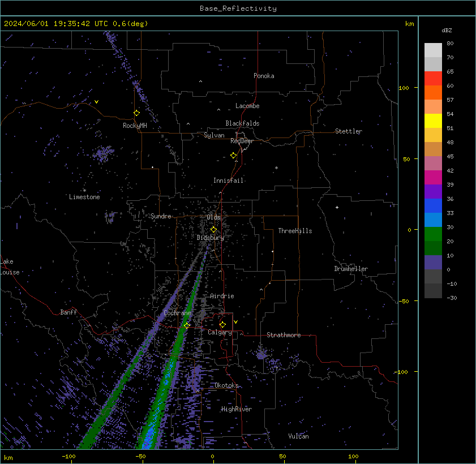Viewport: 476px width, 464px height.
Task: Select the Drumheller label
Action: tap(351, 269)
